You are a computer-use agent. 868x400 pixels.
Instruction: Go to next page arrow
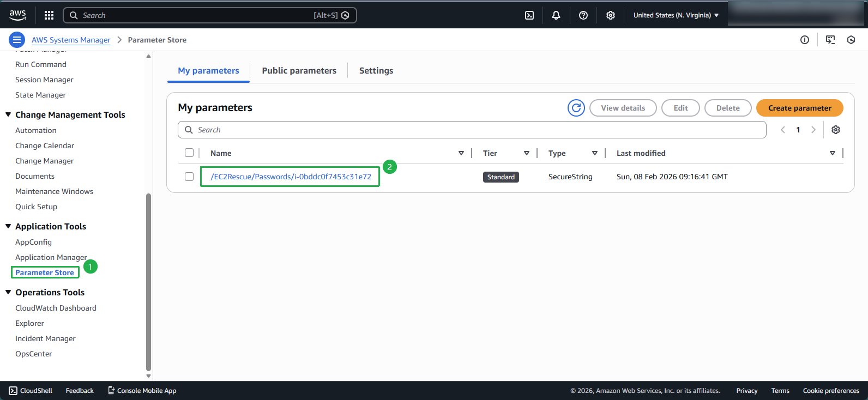pos(813,130)
